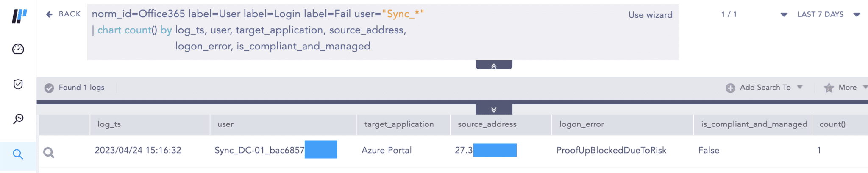
Task: Select the search icon in sidebar
Action: (x=18, y=154)
